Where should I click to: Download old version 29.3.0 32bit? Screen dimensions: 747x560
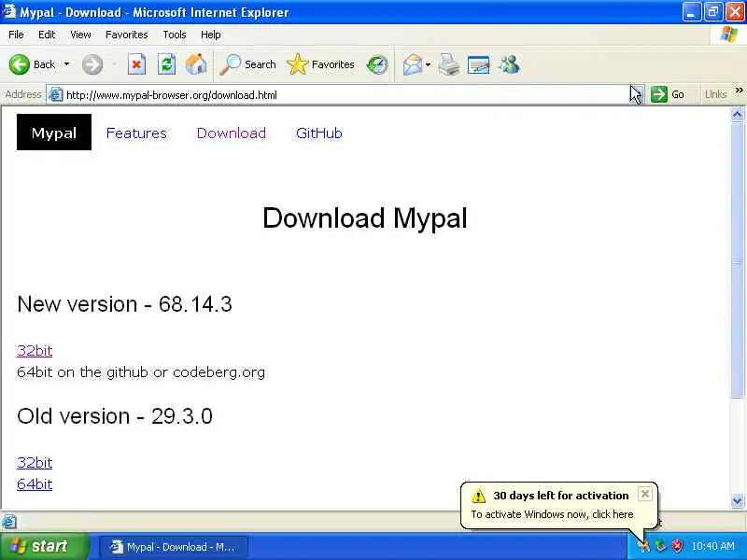35,462
